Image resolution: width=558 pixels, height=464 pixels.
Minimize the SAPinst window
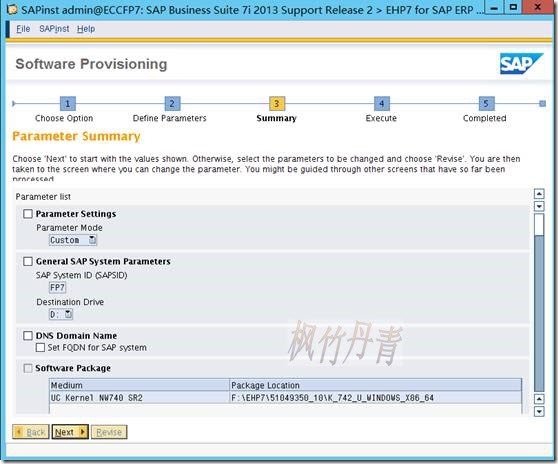(x=494, y=8)
